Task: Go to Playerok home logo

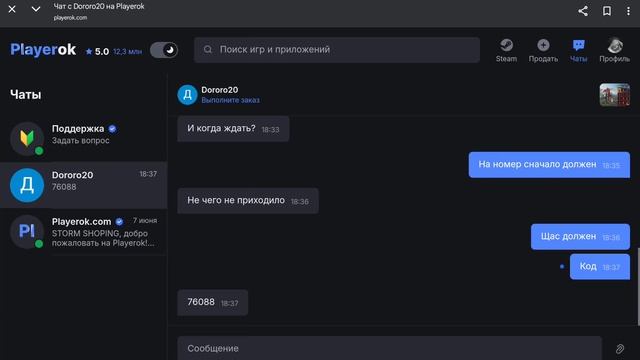Action: pyautogui.click(x=43, y=49)
